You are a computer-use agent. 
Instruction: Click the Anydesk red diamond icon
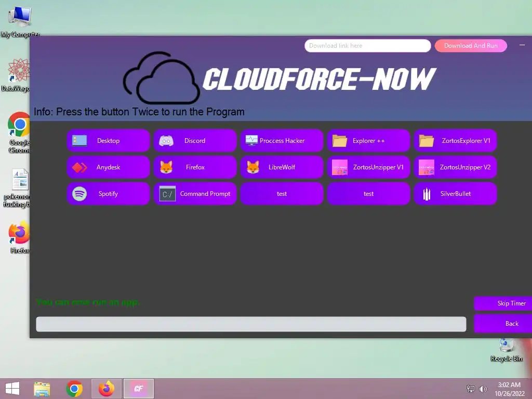[79, 167]
